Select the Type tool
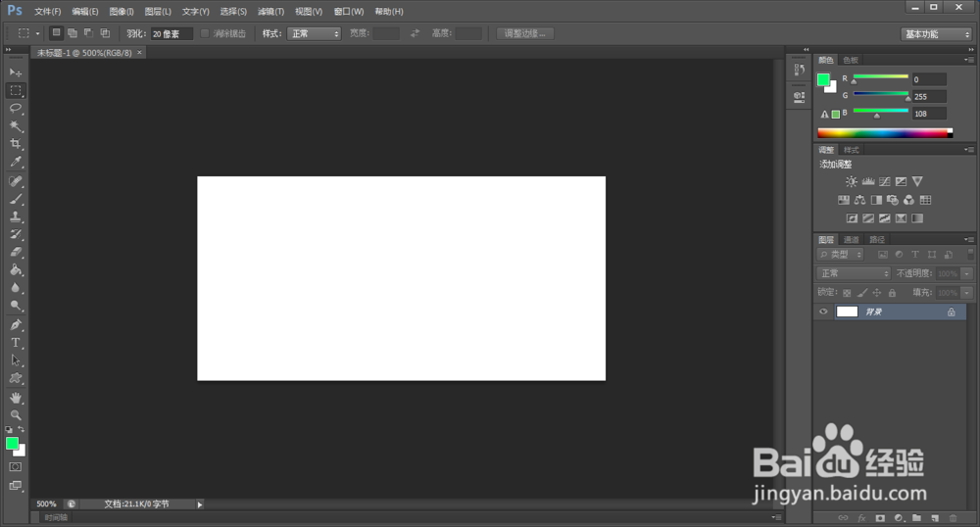 (16, 342)
